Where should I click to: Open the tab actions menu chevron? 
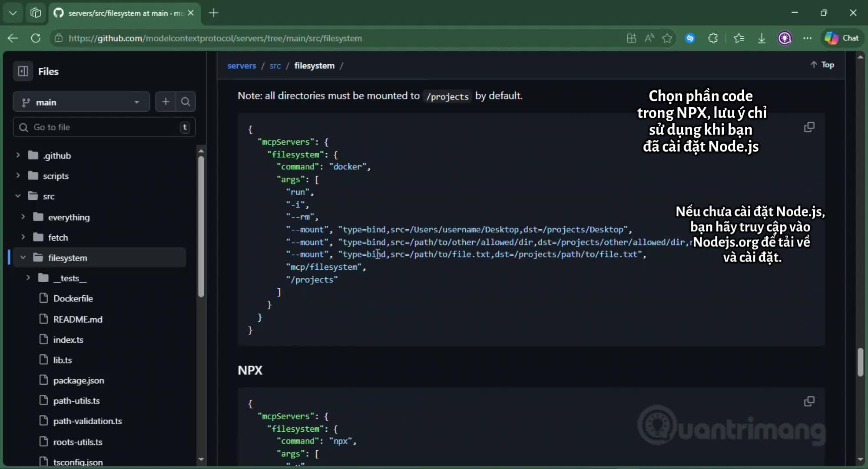[x=13, y=13]
